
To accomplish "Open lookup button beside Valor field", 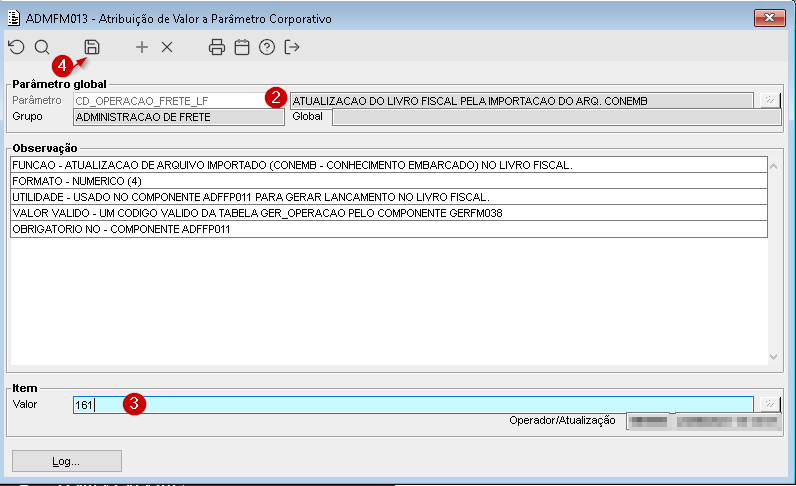I will point(771,404).
